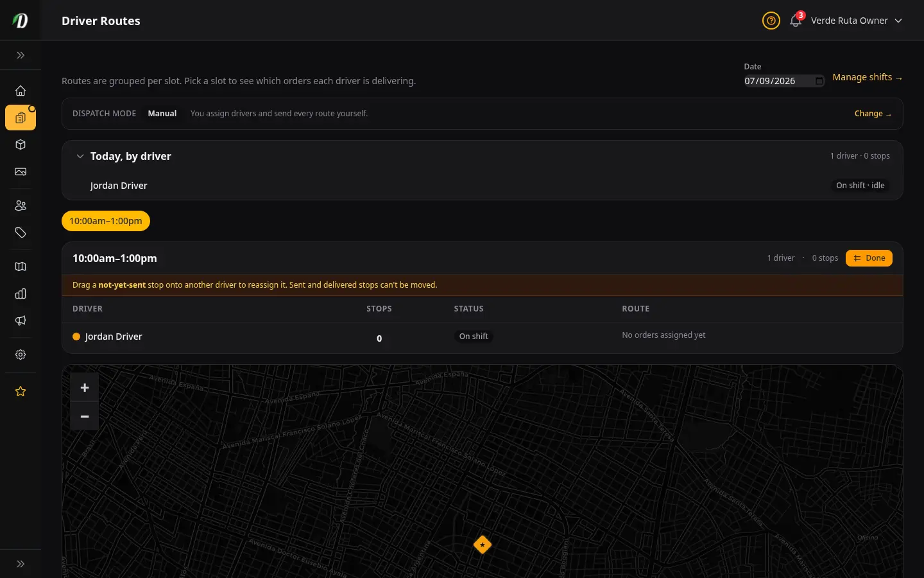Open the megaphone marketing icon
The height and width of the screenshot is (578, 924).
pos(21,320)
